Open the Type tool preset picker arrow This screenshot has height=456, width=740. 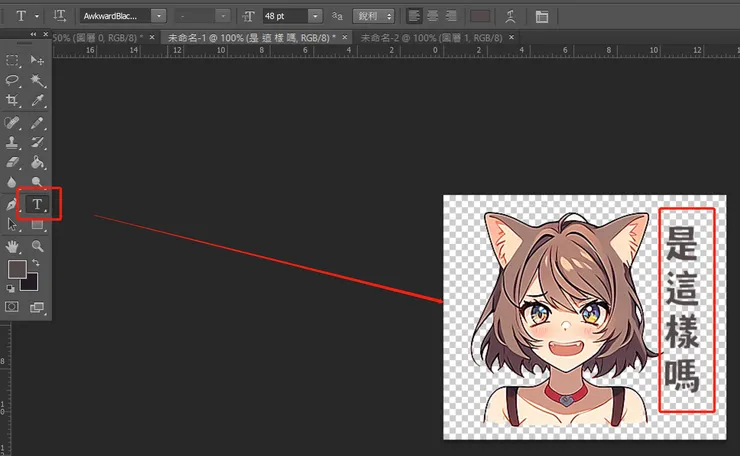click(x=37, y=16)
